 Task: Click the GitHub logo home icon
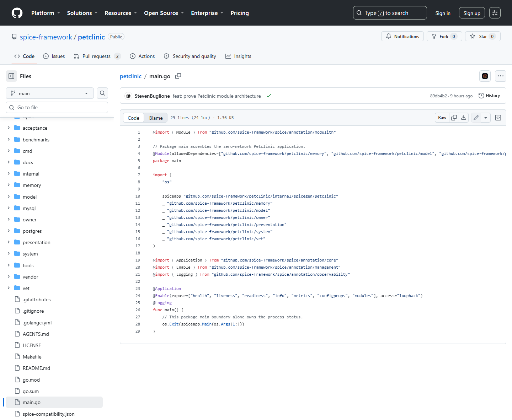tap(17, 13)
